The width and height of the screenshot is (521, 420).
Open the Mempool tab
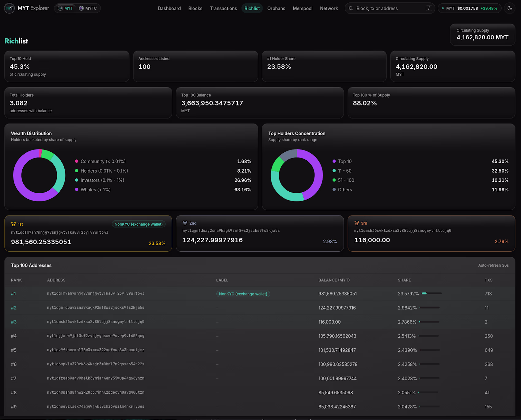tap(302, 8)
